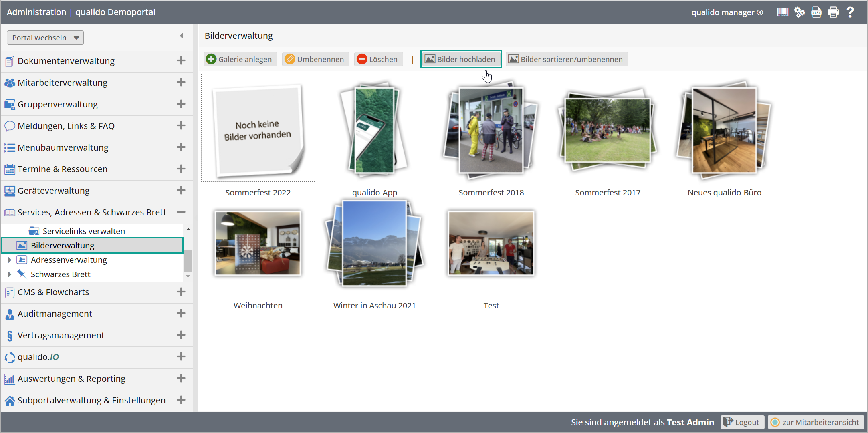Click Bilder sortieren/umbenennen button
The width and height of the screenshot is (868, 433).
click(x=567, y=59)
